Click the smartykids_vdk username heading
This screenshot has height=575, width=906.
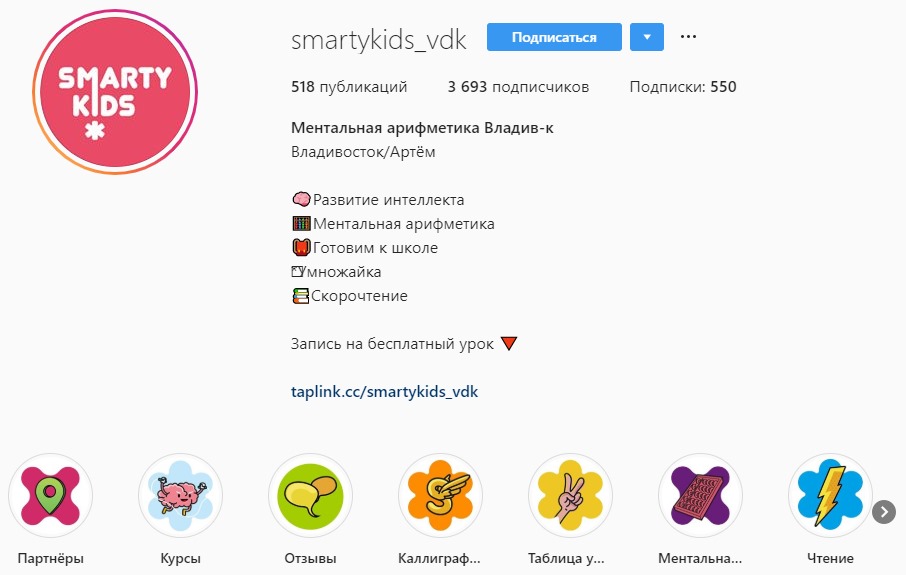click(378, 40)
